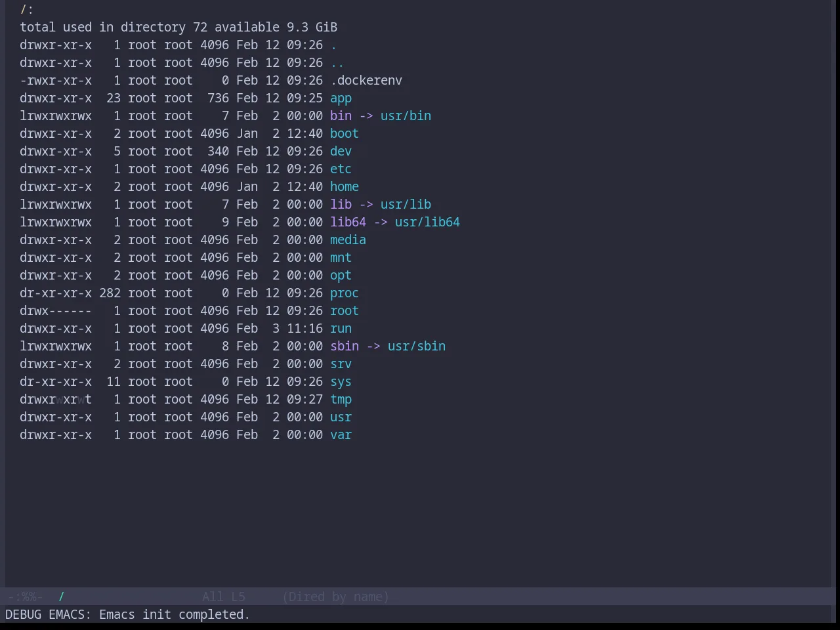
Task: Click the lib symlink name
Action: pyautogui.click(x=341, y=205)
